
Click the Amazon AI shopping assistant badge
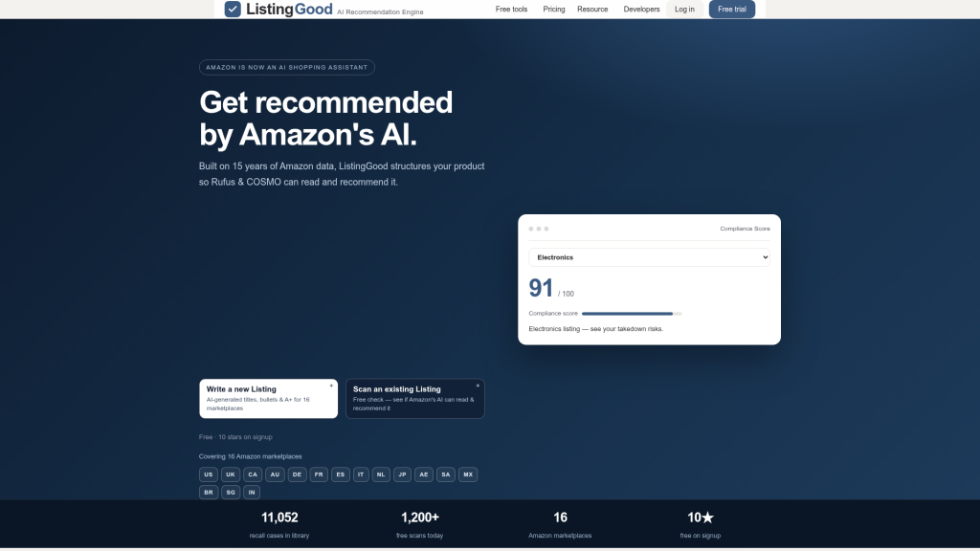(287, 68)
